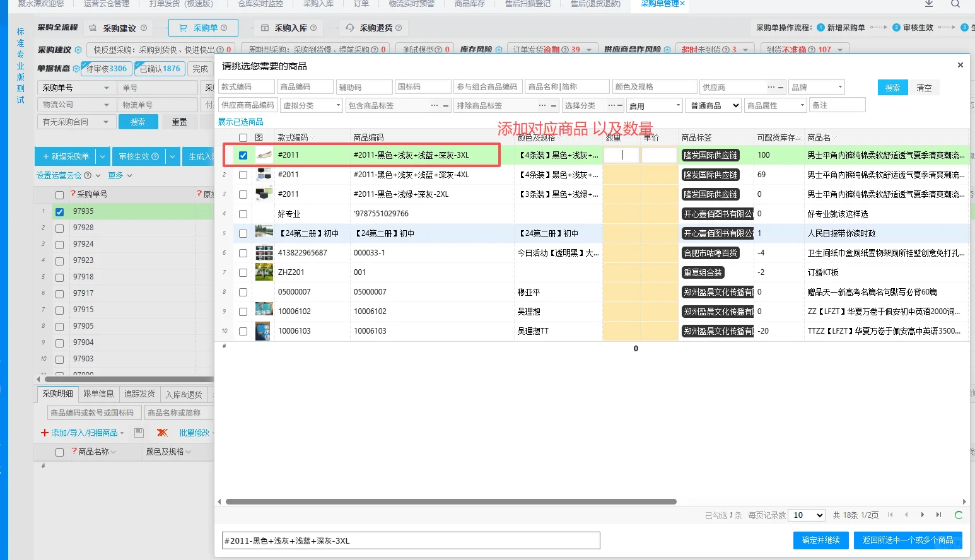Image resolution: width=975 pixels, height=560 pixels.
Task: Select all products with the header checkbox
Action: 243,137
